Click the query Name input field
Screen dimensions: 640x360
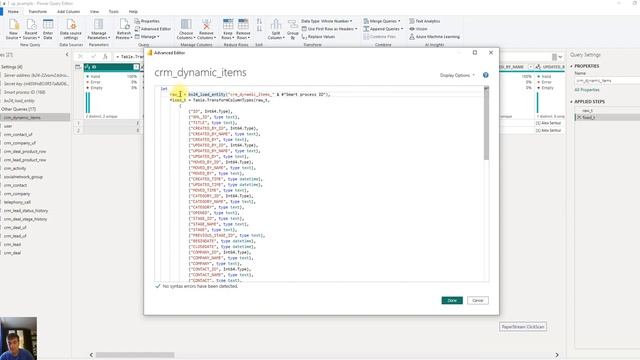click(607, 81)
